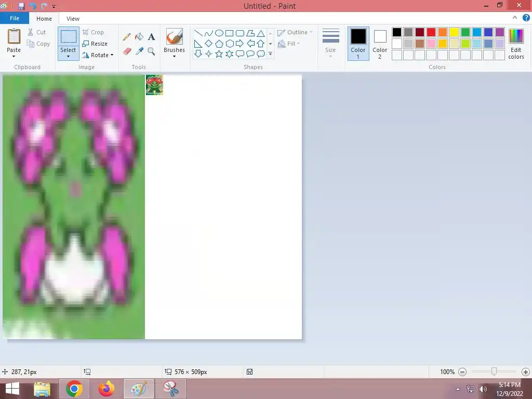532x399 pixels.
Task: Choose the Oval callout shape
Action: [x=250, y=54]
